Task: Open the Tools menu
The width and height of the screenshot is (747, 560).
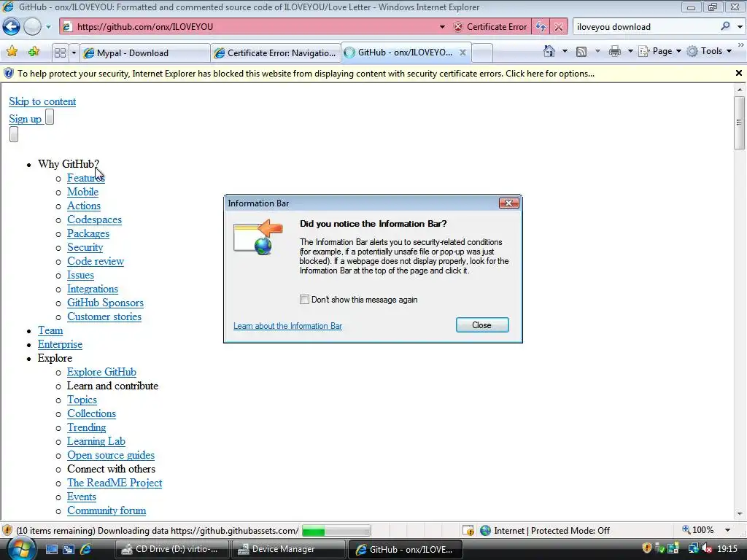Action: point(709,51)
